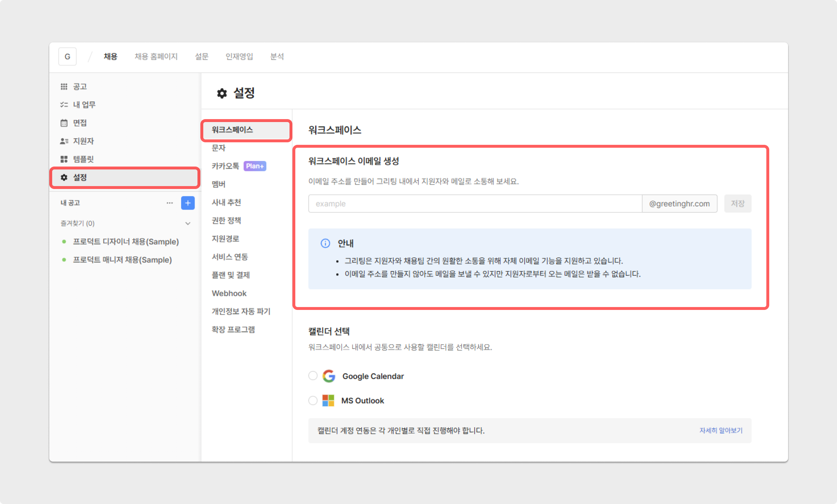Viewport: 837px width, 504px height.
Task: Open 프로덕트 디자이너 채용(Sample) posting
Action: tap(126, 241)
